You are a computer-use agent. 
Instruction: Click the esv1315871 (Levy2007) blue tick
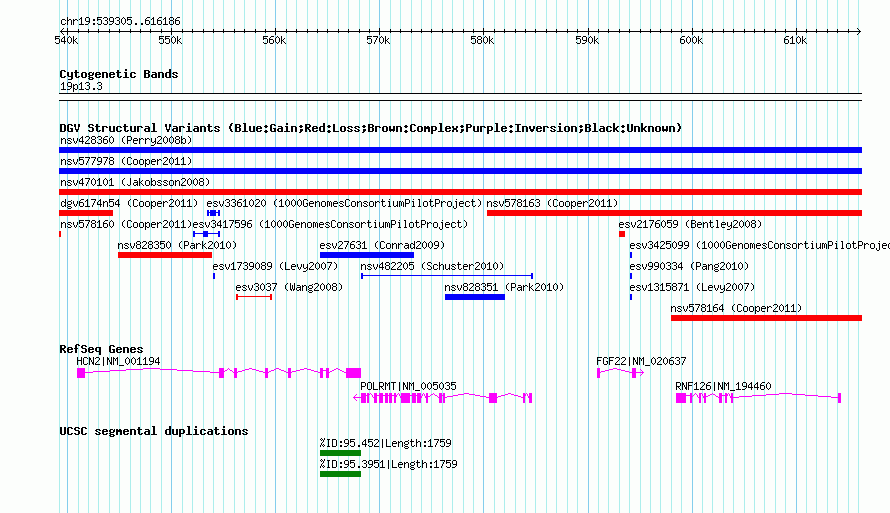[x=631, y=297]
